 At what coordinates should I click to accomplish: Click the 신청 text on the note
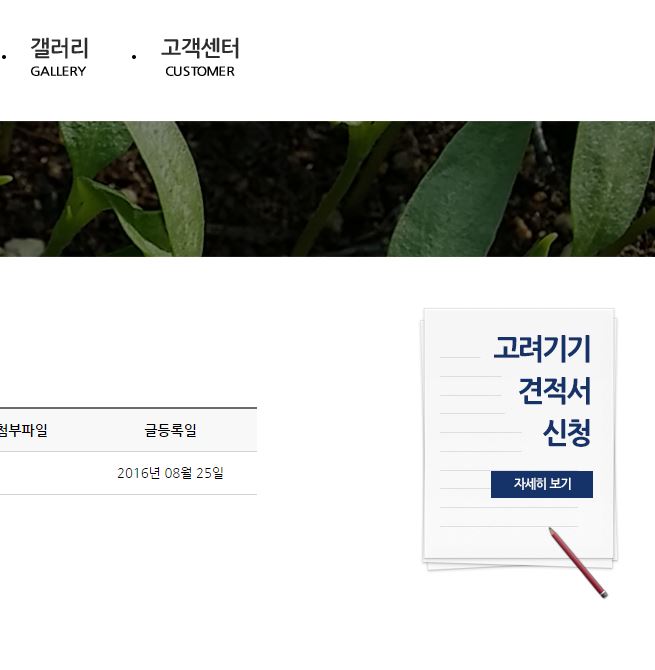567,432
